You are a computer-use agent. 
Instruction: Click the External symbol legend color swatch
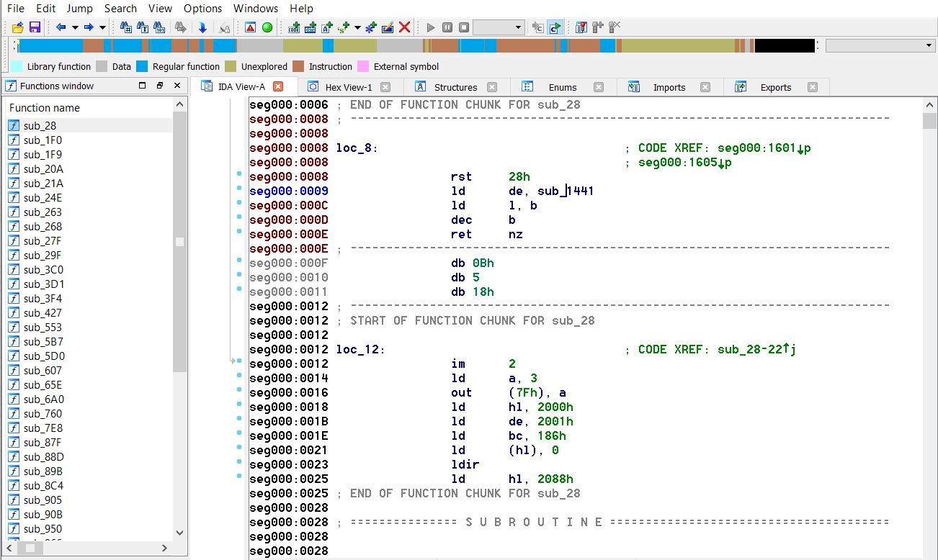(363, 66)
